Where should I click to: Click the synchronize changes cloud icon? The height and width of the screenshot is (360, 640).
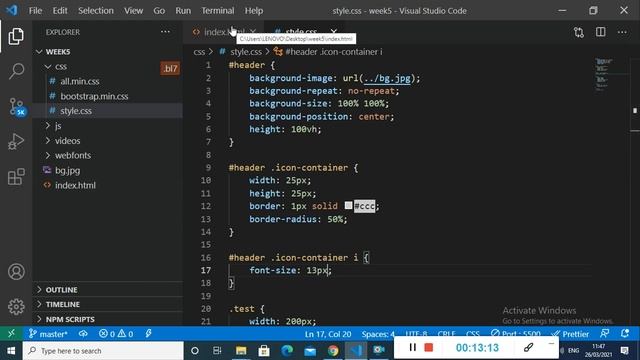point(83,333)
